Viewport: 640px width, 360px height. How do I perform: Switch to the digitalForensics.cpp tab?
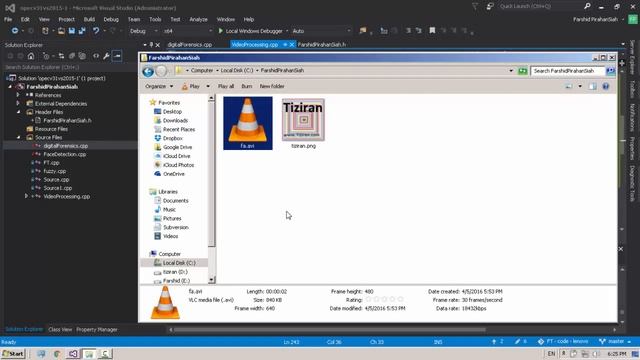pyautogui.click(x=190, y=45)
